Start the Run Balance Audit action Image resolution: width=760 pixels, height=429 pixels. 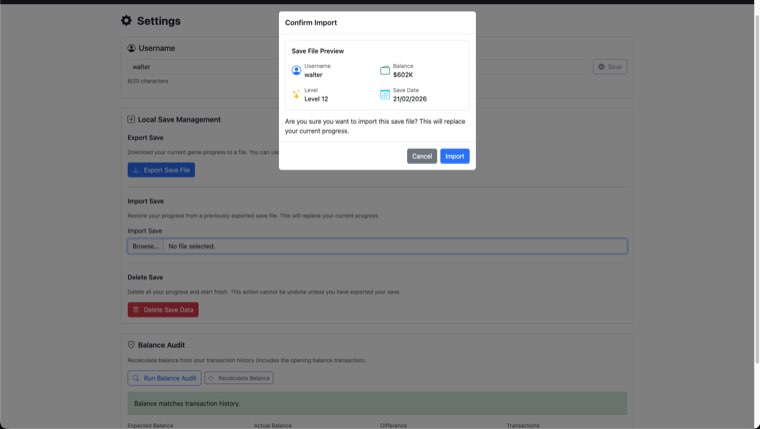[x=164, y=378]
